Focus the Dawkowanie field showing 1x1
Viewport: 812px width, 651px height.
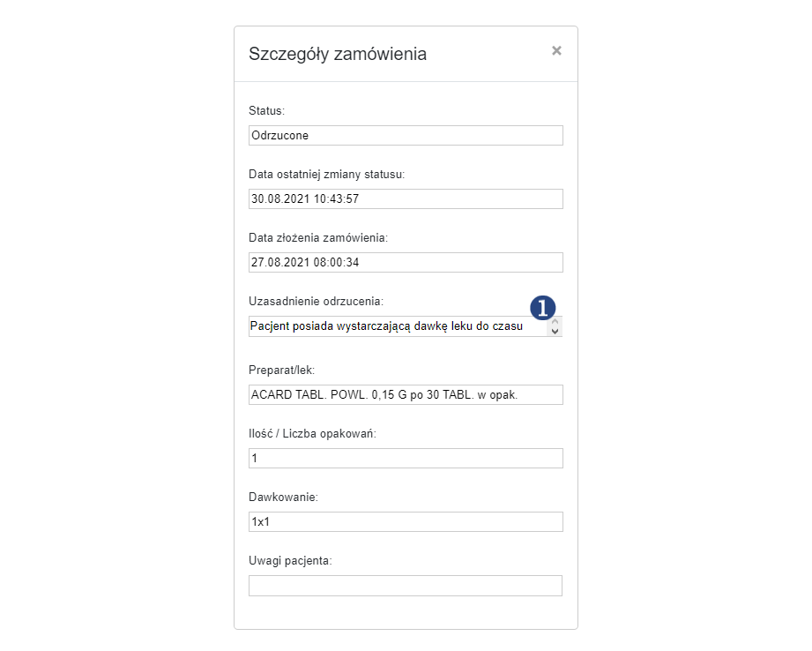click(406, 521)
